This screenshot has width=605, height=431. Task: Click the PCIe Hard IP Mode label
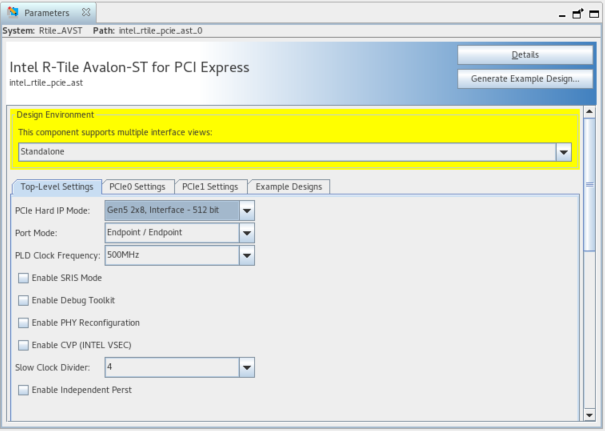[52, 211]
